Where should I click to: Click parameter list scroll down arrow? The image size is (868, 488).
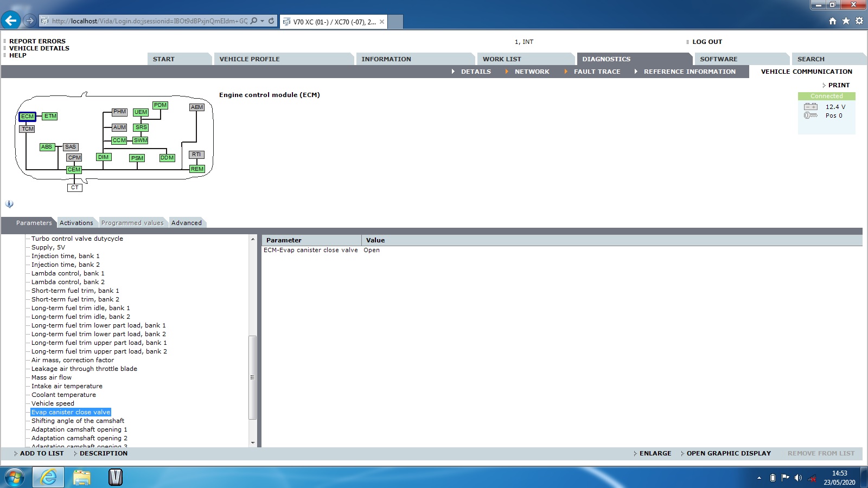pyautogui.click(x=253, y=443)
